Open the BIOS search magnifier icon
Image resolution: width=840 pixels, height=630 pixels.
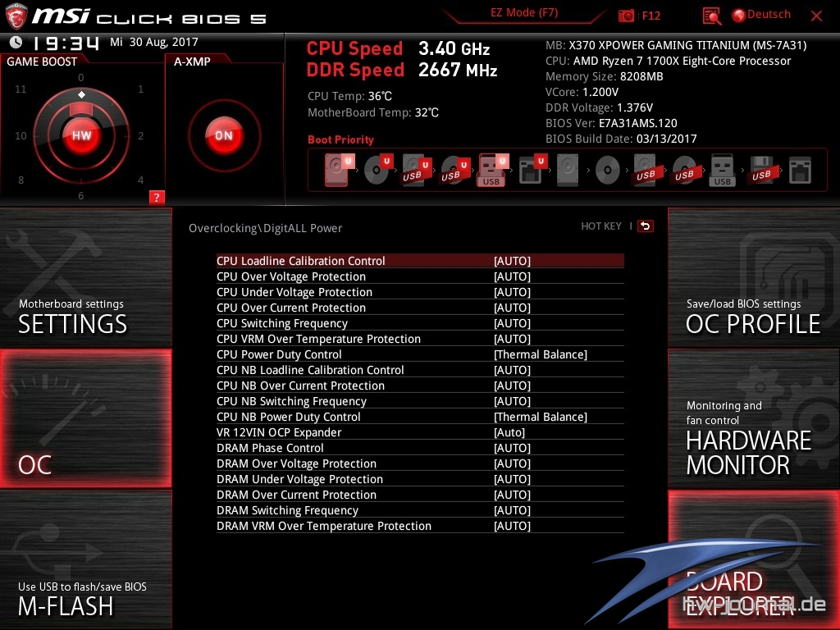(x=711, y=16)
